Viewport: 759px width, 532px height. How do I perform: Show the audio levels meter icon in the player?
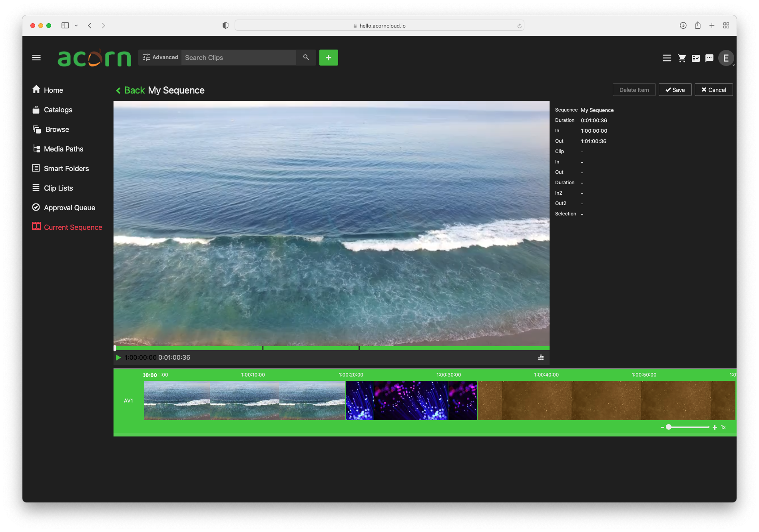pos(541,357)
